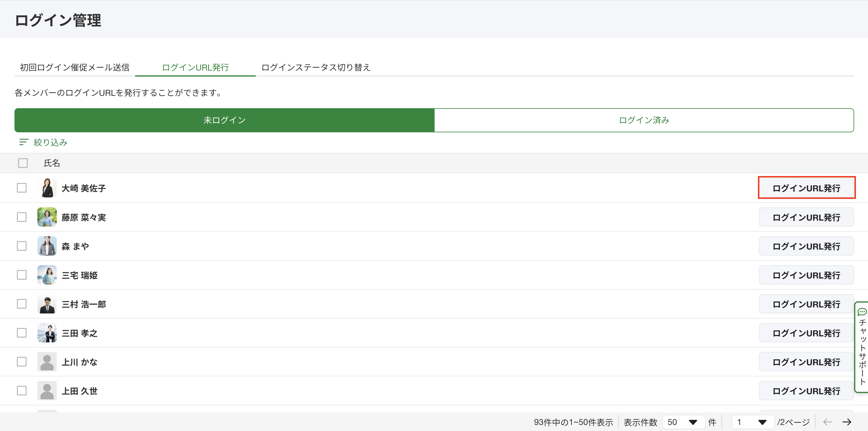Check the box for 上川 かな
Screen dimensions: 868x431
tap(22, 362)
